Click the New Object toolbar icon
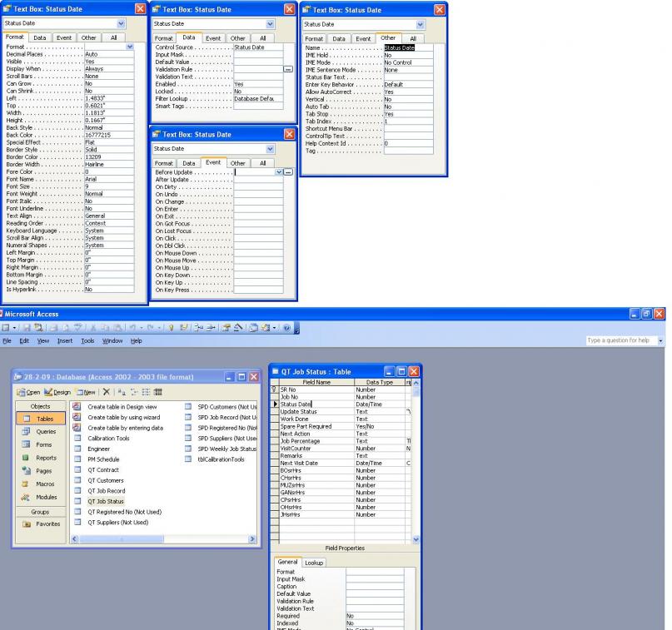This screenshot has width=672, height=630. 266,328
